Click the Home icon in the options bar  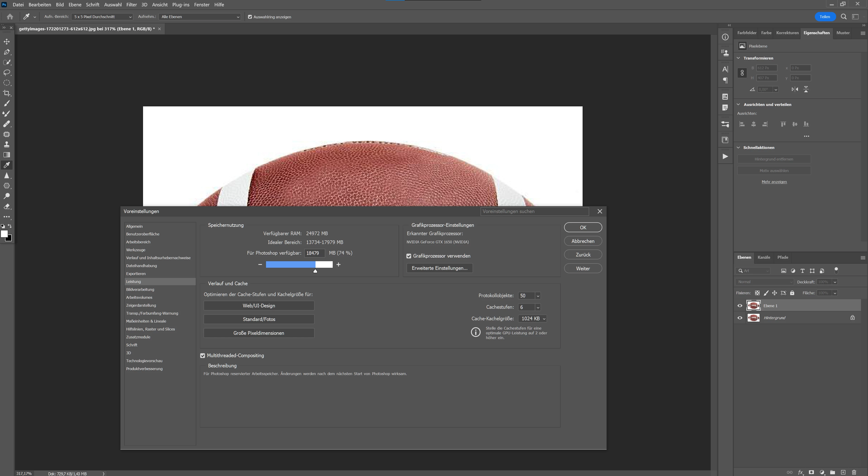pyautogui.click(x=10, y=17)
